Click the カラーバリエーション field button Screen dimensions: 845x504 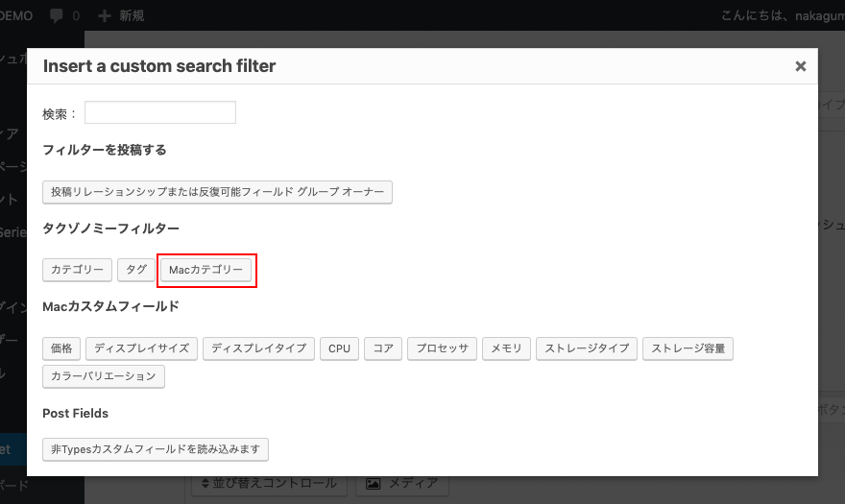click(104, 376)
